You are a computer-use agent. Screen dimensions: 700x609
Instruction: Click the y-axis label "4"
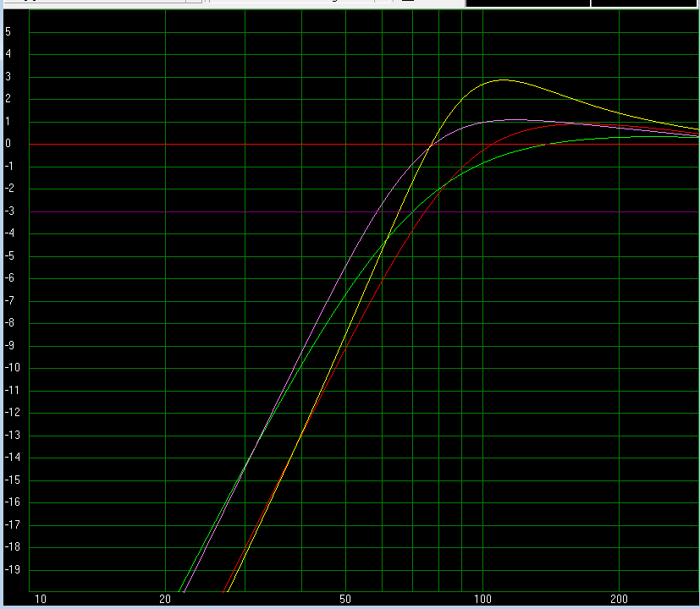8,54
